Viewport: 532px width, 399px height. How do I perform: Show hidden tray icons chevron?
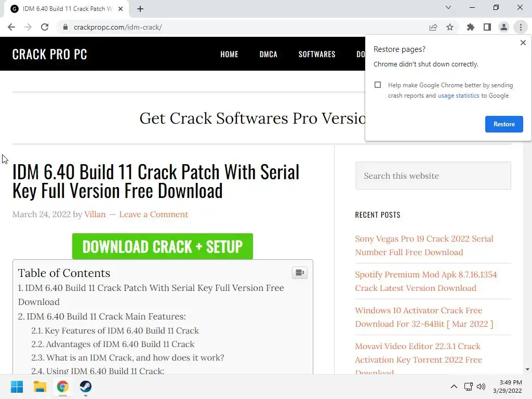point(454,387)
